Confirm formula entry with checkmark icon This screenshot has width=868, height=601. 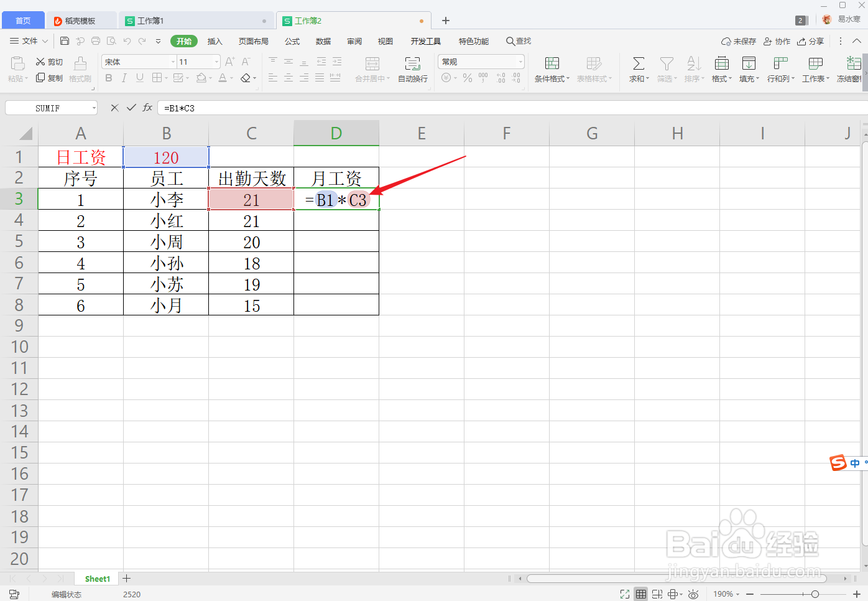[131, 108]
